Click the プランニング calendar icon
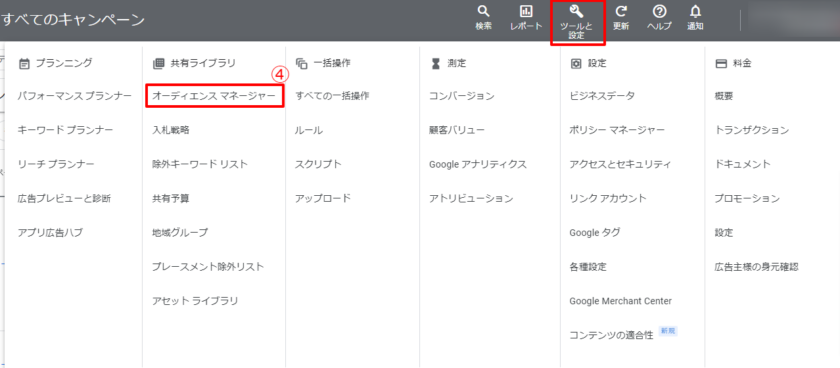Screen dimensions: 840x368 [24, 64]
